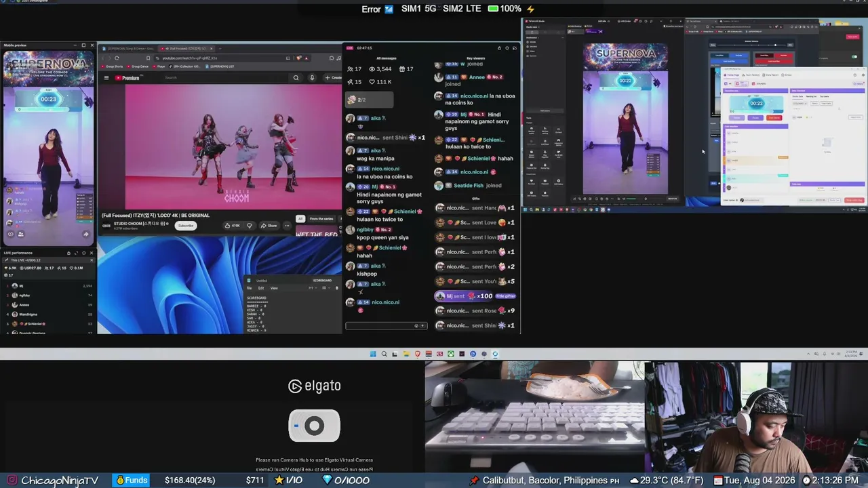
Task: Open the View menu in Notepad
Action: pos(274,288)
